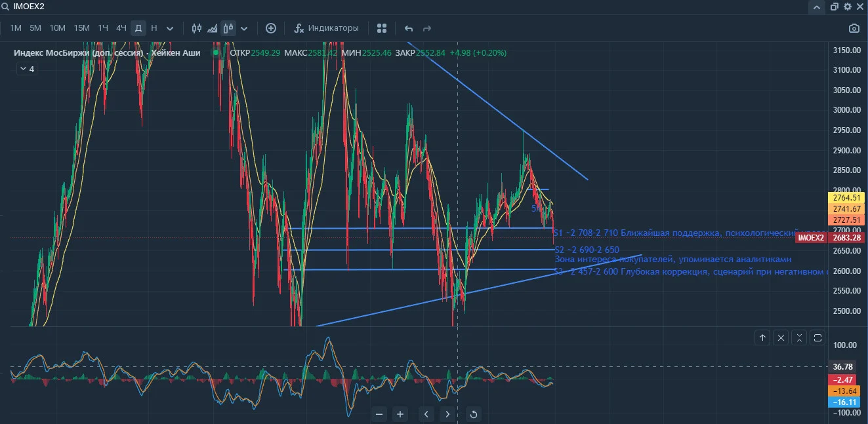Select the candlestick chart type icon

tap(196, 28)
